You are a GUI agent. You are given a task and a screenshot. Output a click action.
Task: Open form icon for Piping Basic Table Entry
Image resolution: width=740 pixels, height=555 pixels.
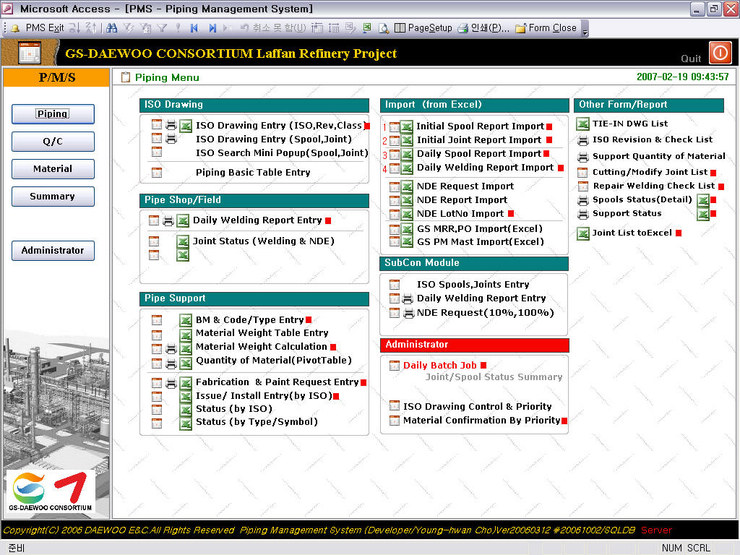pos(157,172)
